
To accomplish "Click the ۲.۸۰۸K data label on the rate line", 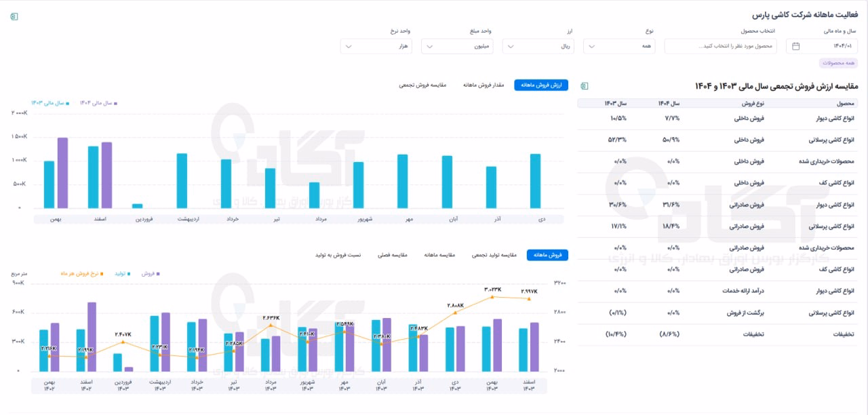I will click(x=456, y=306).
